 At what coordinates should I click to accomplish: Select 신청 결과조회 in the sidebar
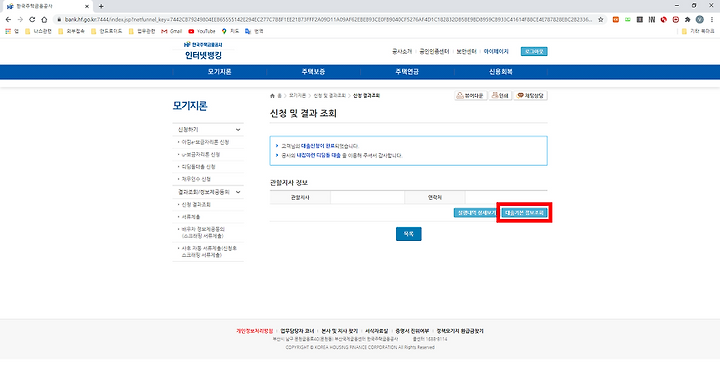[x=196, y=204]
